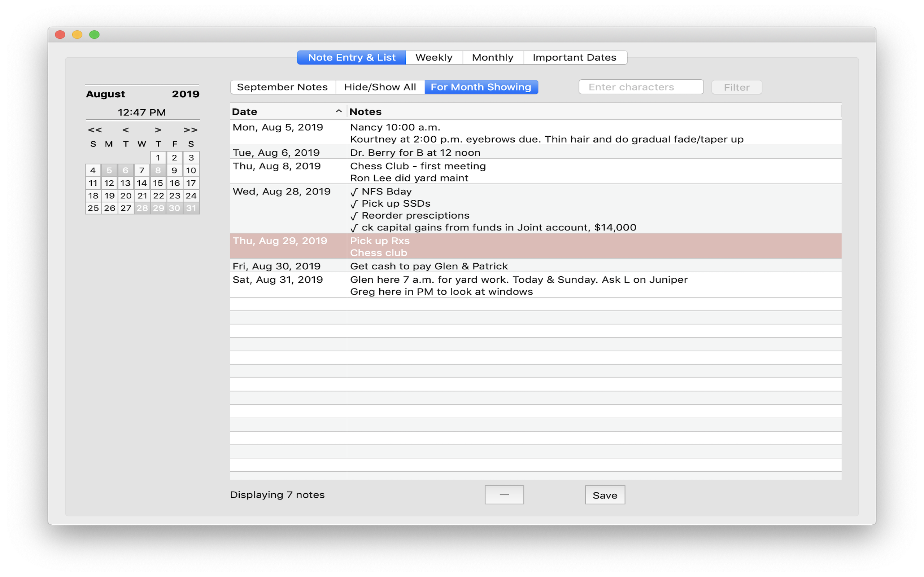Go to previous month with < arrow
The height and width of the screenshot is (577, 924).
pyautogui.click(x=125, y=130)
